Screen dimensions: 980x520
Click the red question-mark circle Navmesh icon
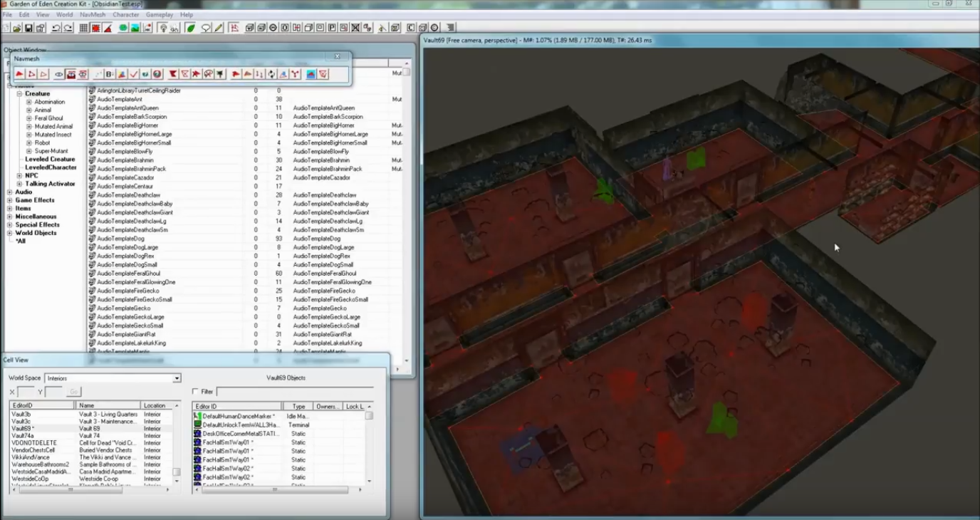tap(157, 74)
